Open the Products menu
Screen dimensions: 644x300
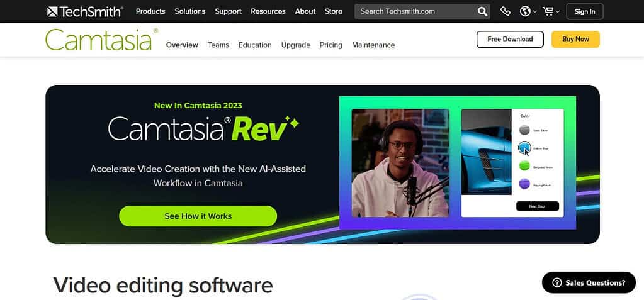coord(150,11)
